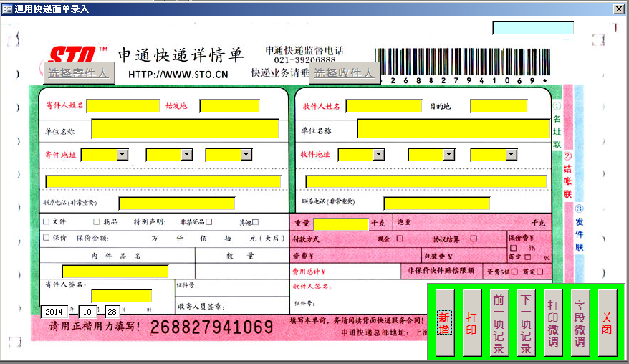
Task: Click the red 打印 button
Action: 471,323
